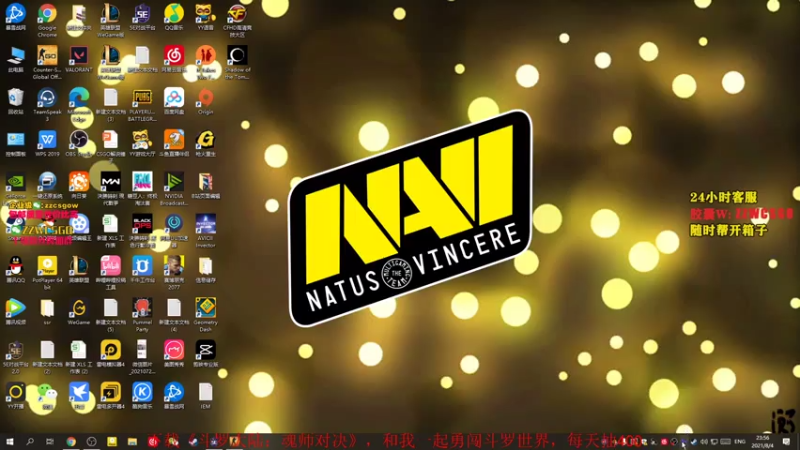Open the Google Chrome desktop shortcut
800x450 pixels.
(47, 19)
